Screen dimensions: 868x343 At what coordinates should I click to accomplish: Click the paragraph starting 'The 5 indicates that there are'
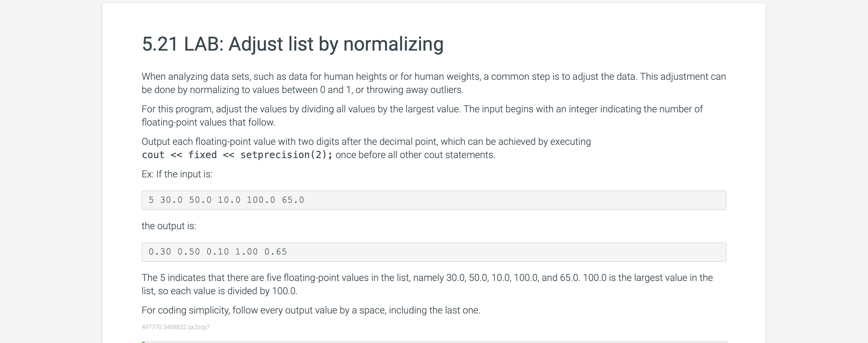tap(427, 284)
